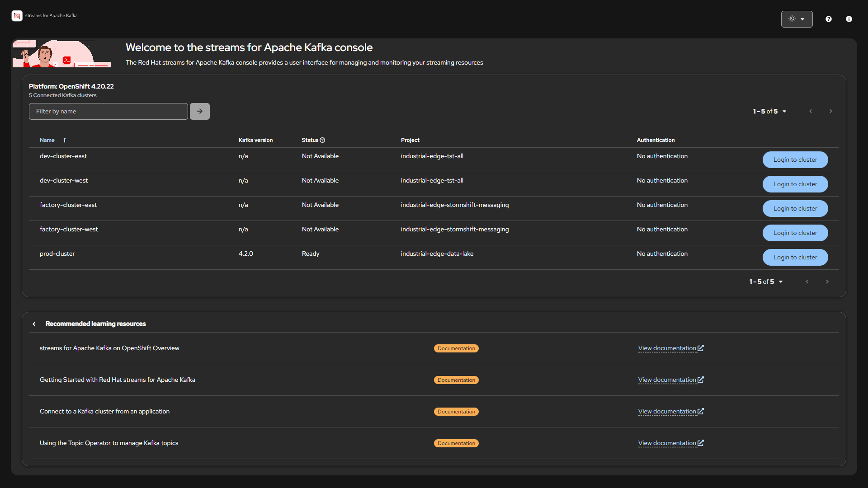View documentation for Topic Operator guide
Image resolution: width=868 pixels, height=488 pixels.
(671, 443)
